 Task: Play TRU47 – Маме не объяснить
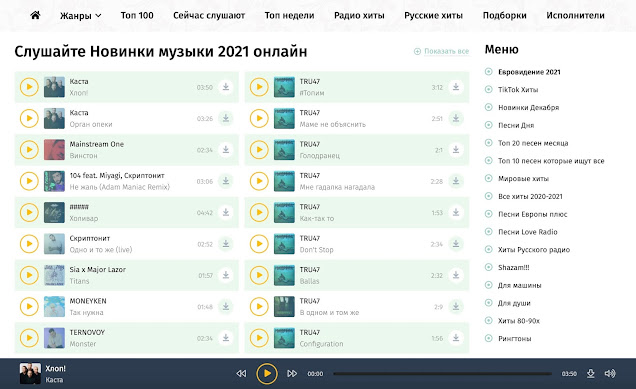coord(259,118)
